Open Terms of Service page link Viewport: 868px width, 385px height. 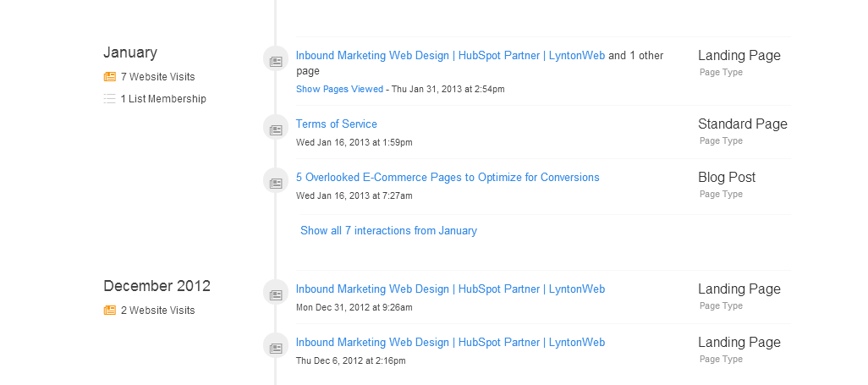pos(337,124)
